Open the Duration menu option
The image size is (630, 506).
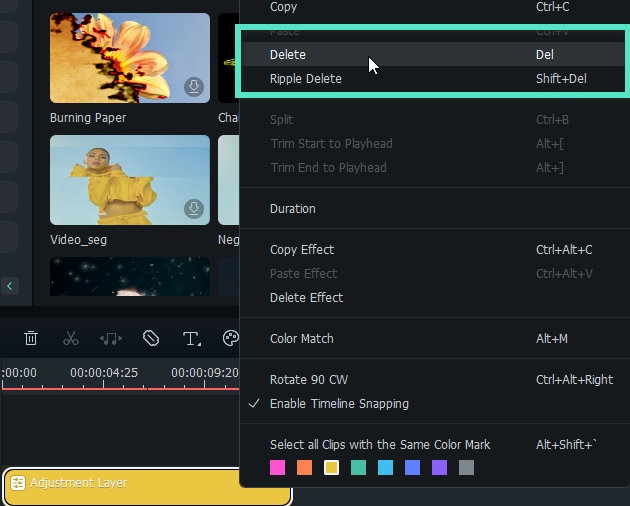pos(435,209)
